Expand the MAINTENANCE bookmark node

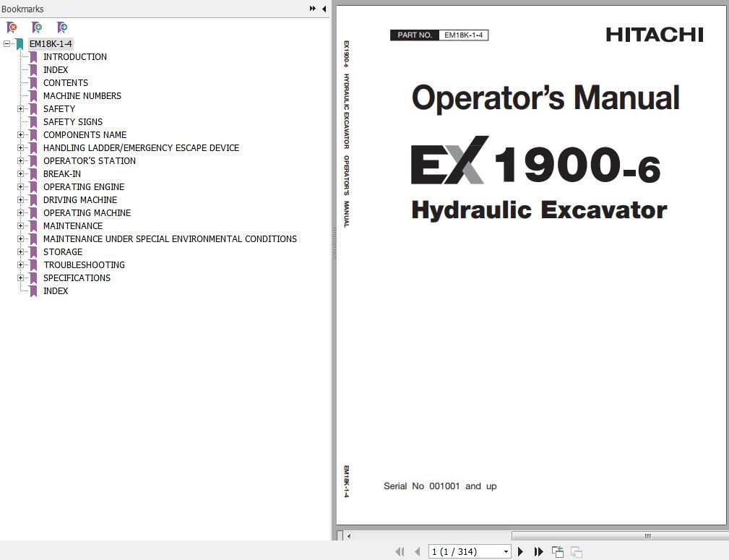pos(20,226)
